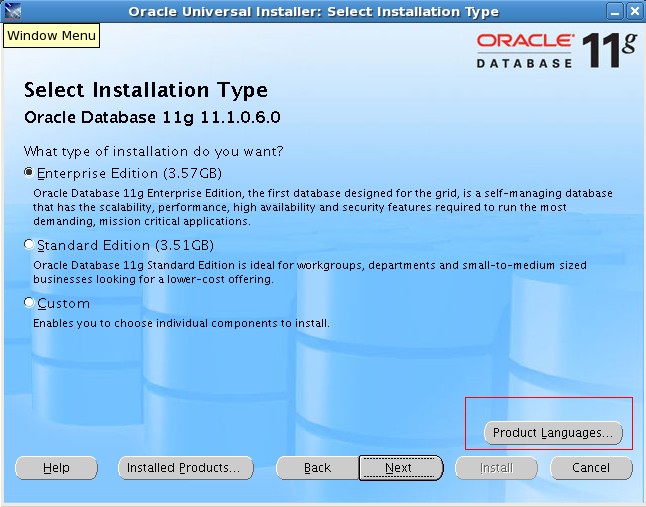Click the Oracle Database 11g 11.1.0.6.0 text
646x507 pixels.
pos(152,117)
